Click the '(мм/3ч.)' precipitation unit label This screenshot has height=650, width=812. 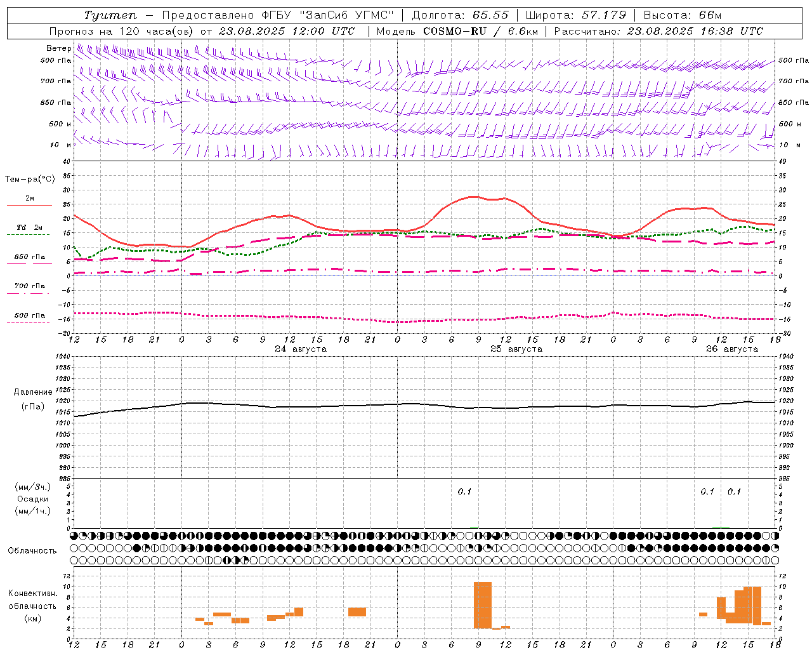[x=33, y=487]
